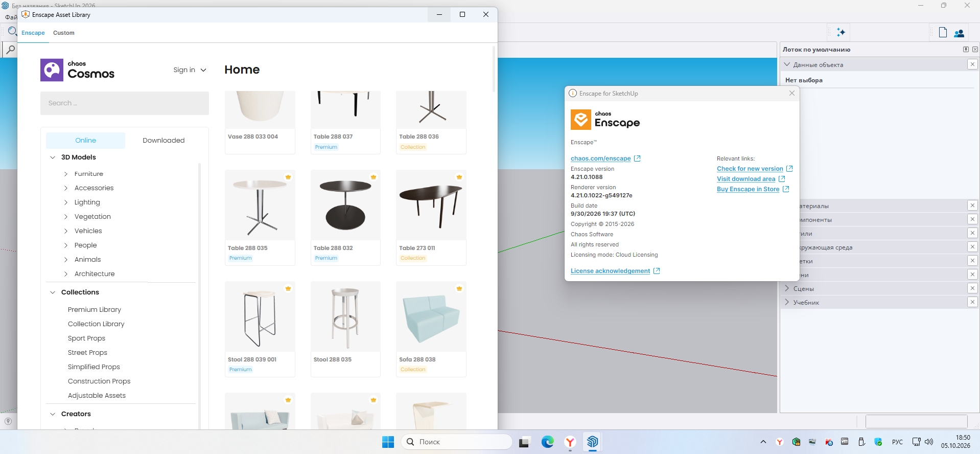The width and height of the screenshot is (980, 454).
Task: Select the Custom tab
Action: 64,33
